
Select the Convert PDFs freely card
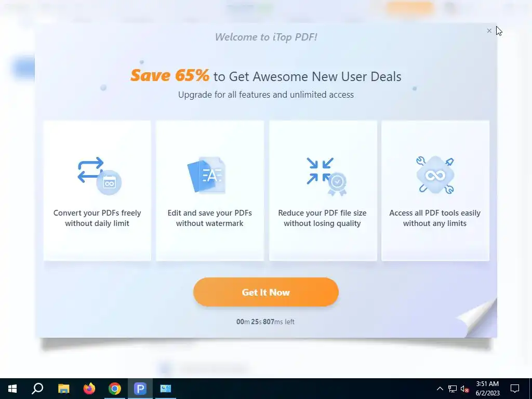click(x=97, y=191)
